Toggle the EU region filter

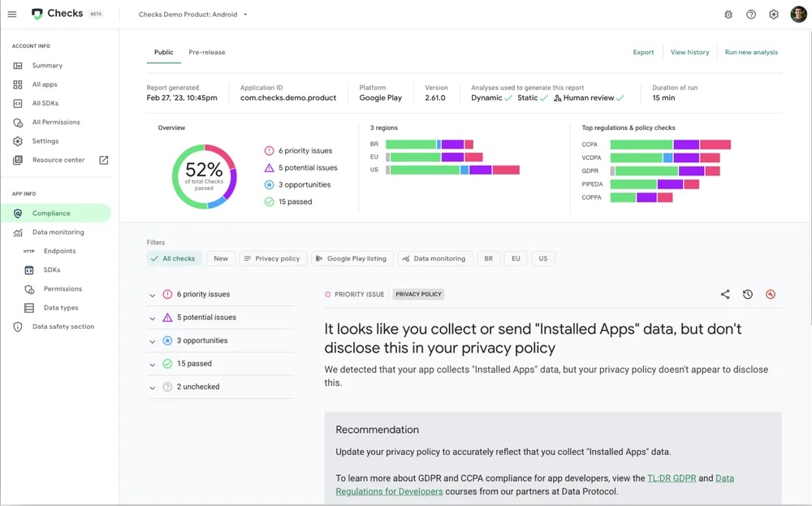516,257
